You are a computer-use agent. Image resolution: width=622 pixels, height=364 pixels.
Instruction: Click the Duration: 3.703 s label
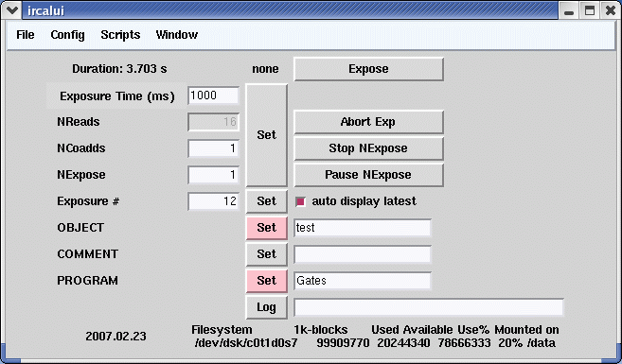pyautogui.click(x=119, y=69)
